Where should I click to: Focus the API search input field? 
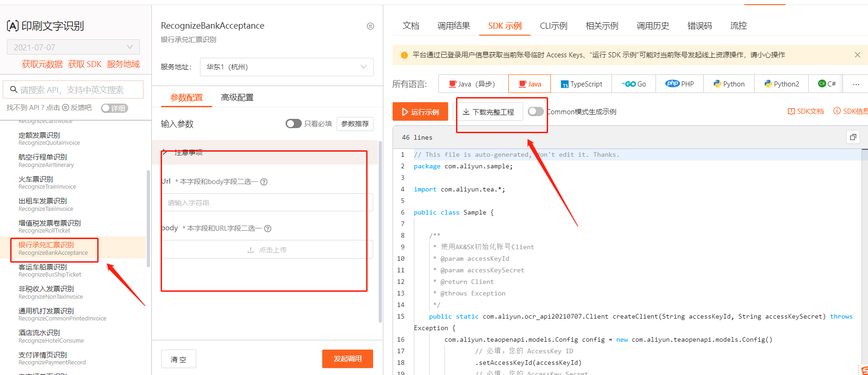tap(73, 90)
